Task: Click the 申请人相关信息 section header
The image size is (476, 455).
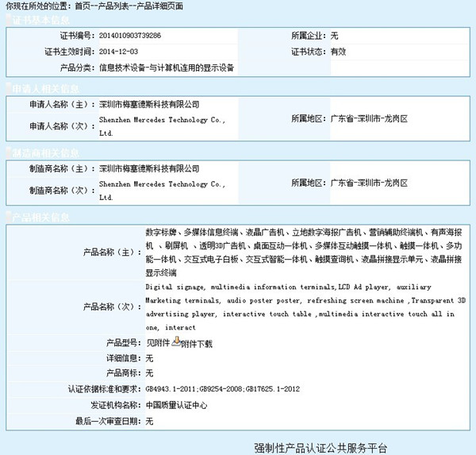Action: point(44,87)
